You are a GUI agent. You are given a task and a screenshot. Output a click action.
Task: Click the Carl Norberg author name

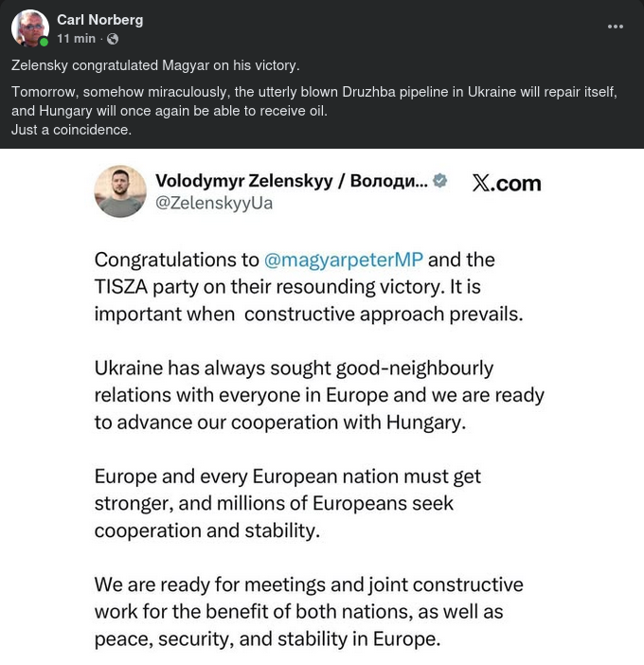[x=99, y=20]
